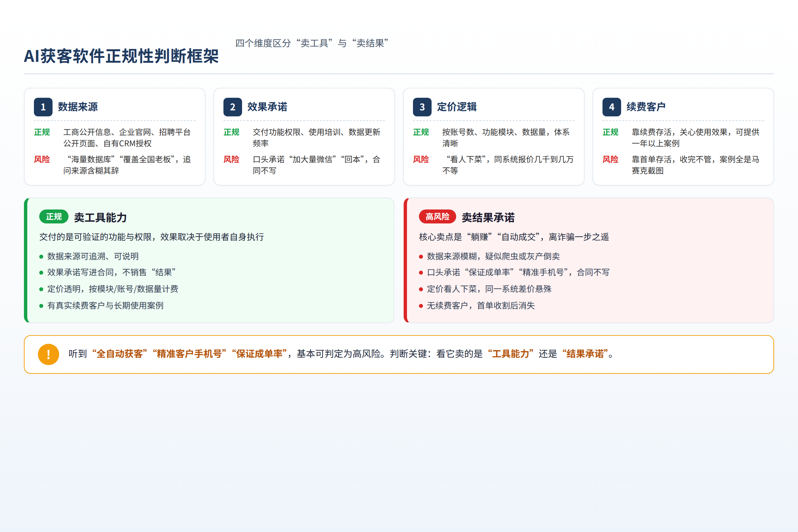
Task: Click text 按账号数、功能模块、数据量
Action: [x=494, y=132]
